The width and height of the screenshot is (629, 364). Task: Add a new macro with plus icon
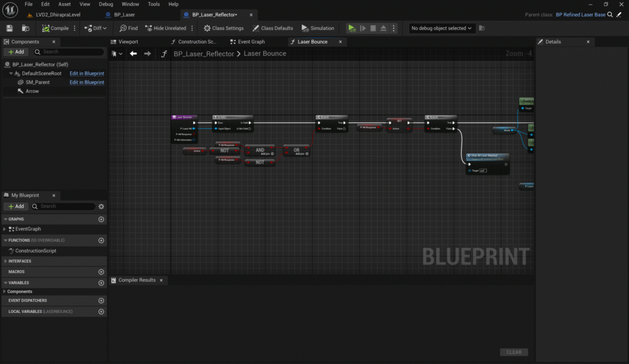pos(101,272)
